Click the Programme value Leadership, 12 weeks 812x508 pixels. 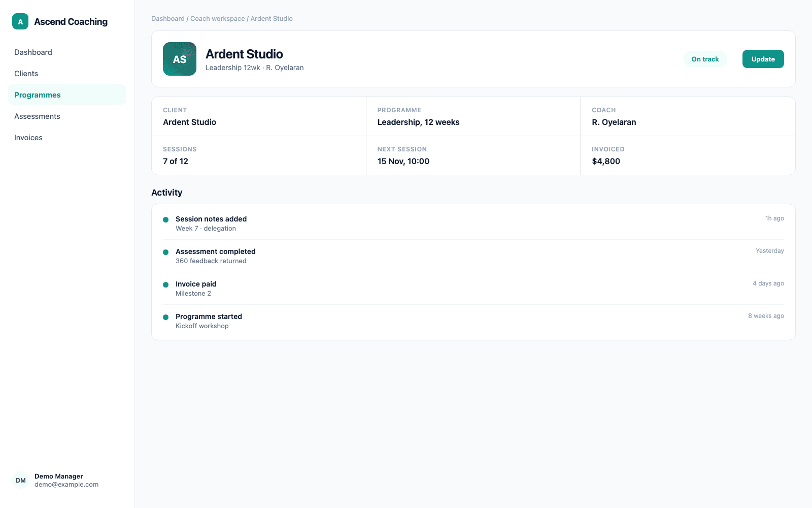coord(419,122)
